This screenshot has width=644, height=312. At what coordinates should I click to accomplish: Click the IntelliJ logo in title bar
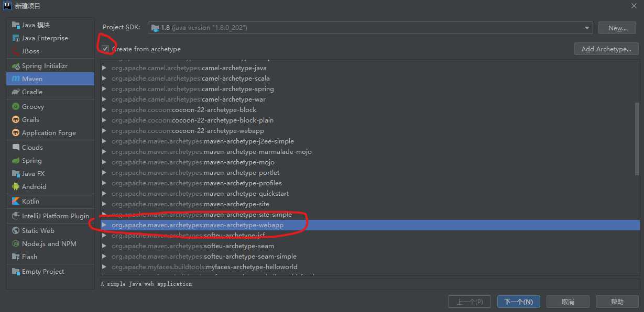pyautogui.click(x=6, y=6)
